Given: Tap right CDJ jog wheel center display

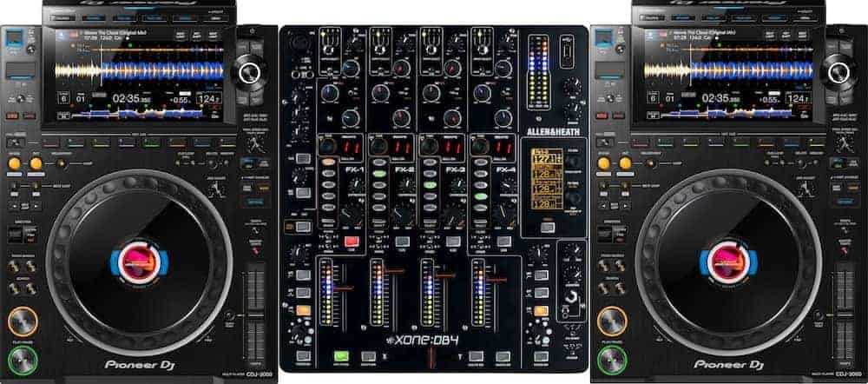Looking at the screenshot, I should tap(728, 262).
